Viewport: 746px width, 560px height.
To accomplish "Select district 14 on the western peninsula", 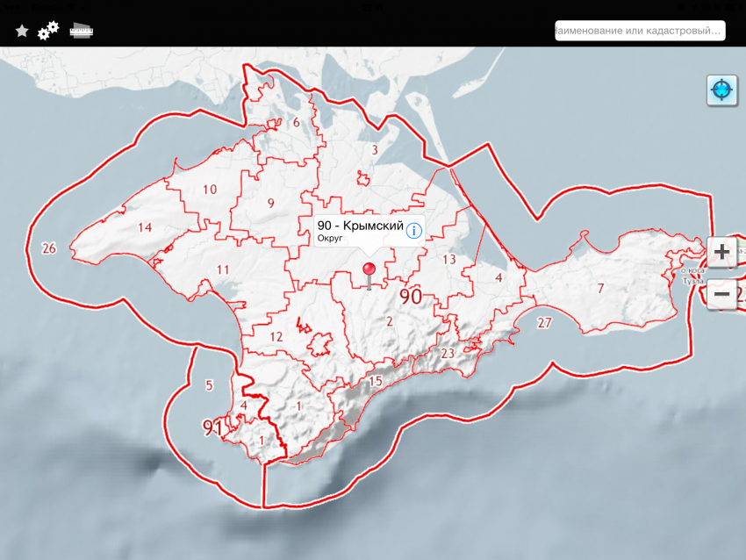I will click(x=145, y=227).
